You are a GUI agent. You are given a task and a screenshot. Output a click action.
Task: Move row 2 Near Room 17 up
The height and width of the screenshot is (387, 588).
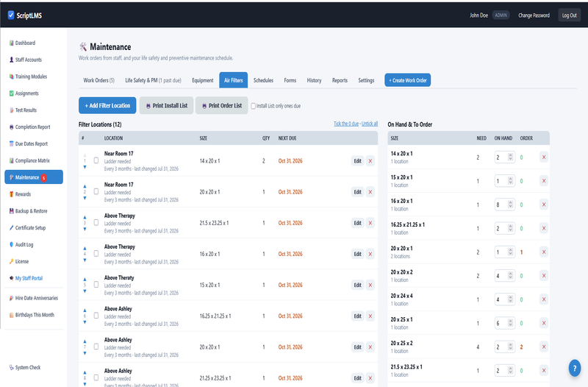85,186
